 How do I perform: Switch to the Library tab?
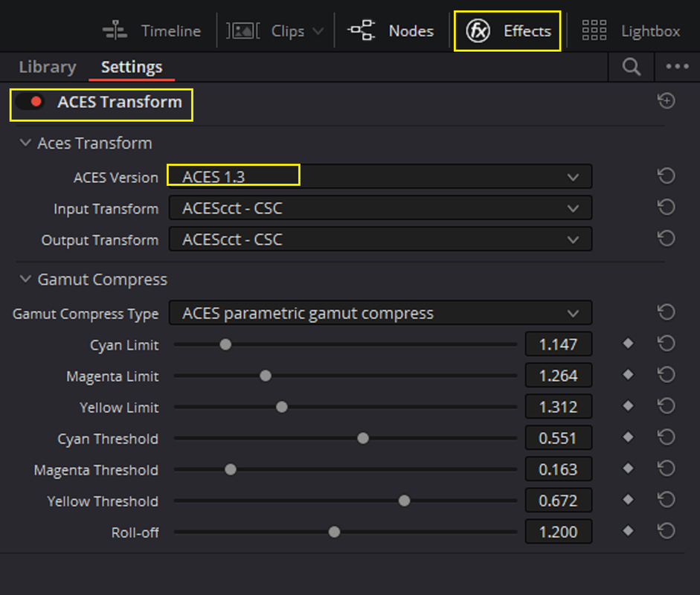coord(48,67)
